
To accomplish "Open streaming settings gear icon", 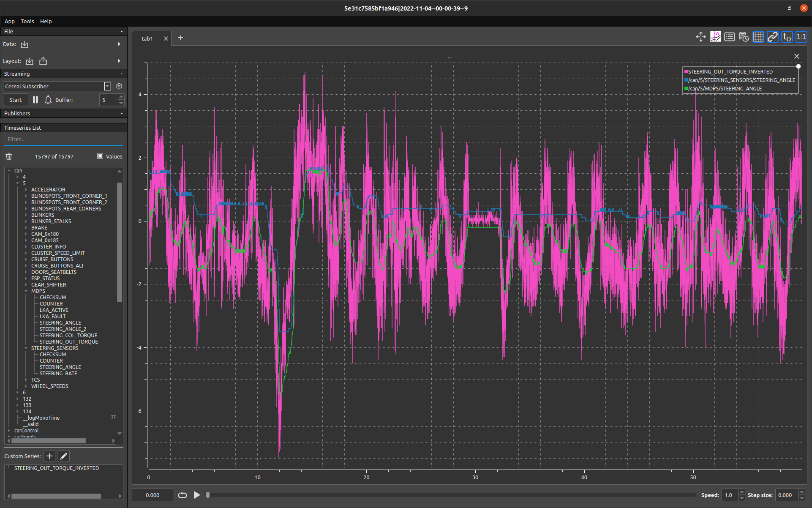I will point(119,86).
